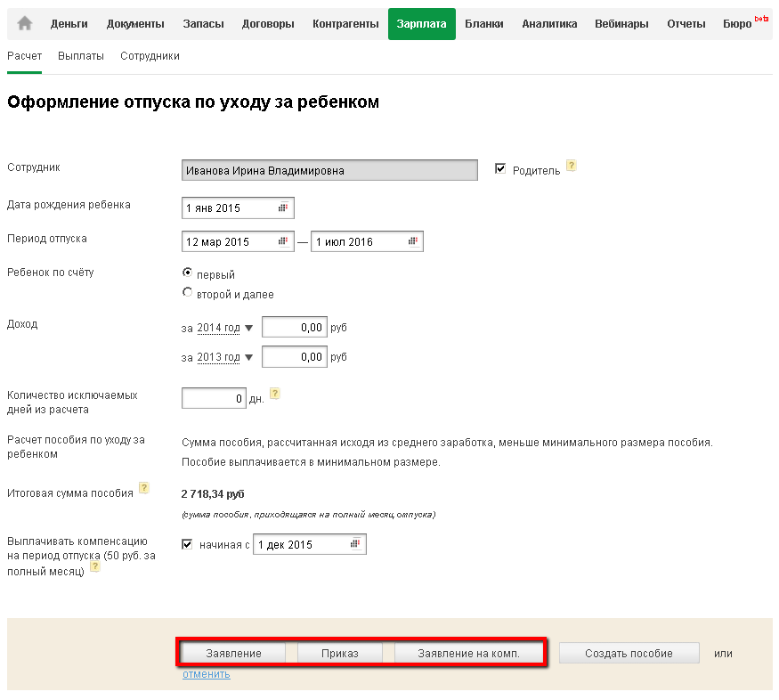This screenshot has height=700, width=779.
Task: Open the 2013 год income year dropdown
Action: click(225, 357)
